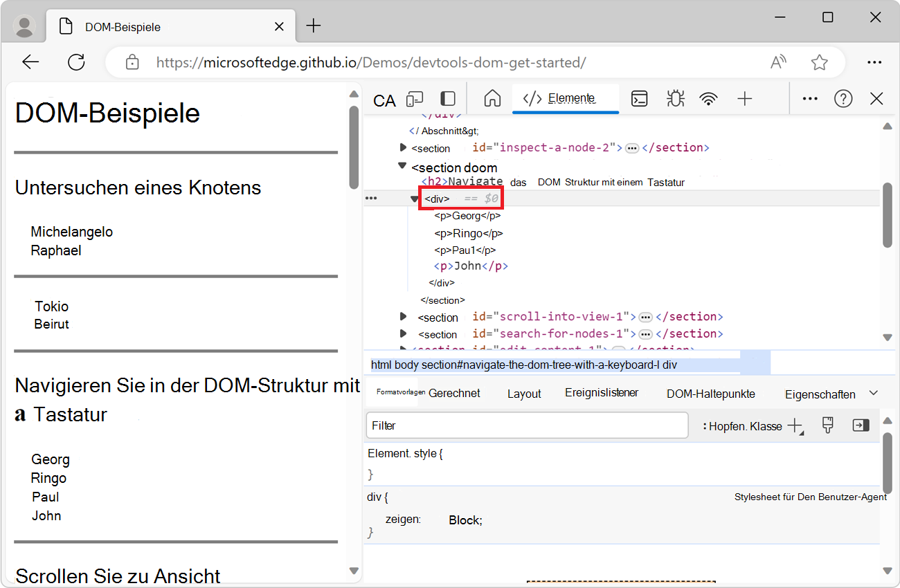Open DevTools help with the question mark
Viewport: 900px width, 588px height.
[x=843, y=98]
